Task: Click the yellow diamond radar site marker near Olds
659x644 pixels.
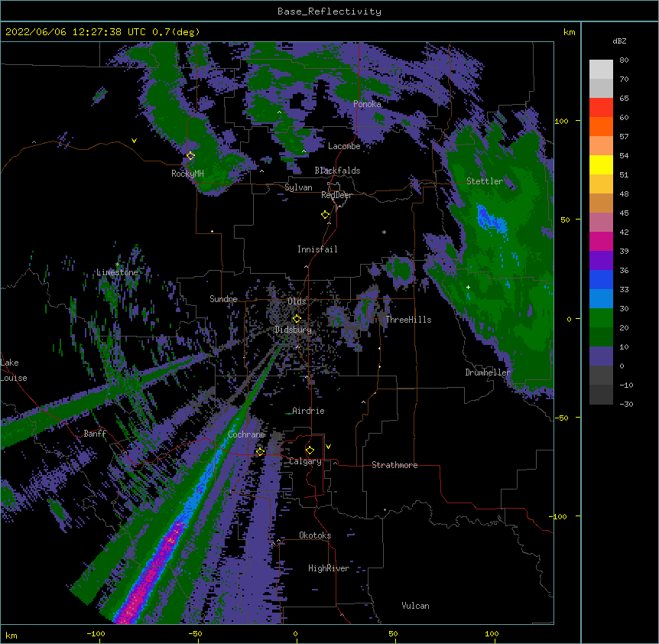Action: (297, 319)
